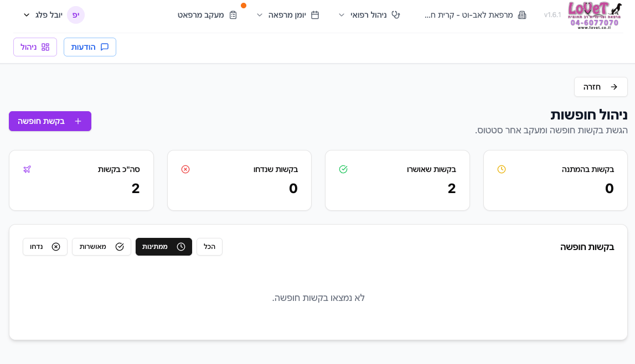
Task: Expand the ניהול רפואי dropdown menu
Action: (369, 15)
